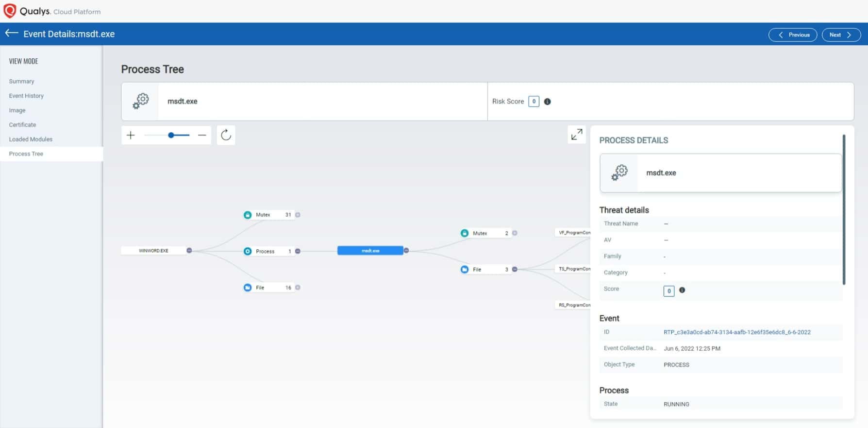
Task: Click the Risk Score value box
Action: pyautogui.click(x=534, y=101)
